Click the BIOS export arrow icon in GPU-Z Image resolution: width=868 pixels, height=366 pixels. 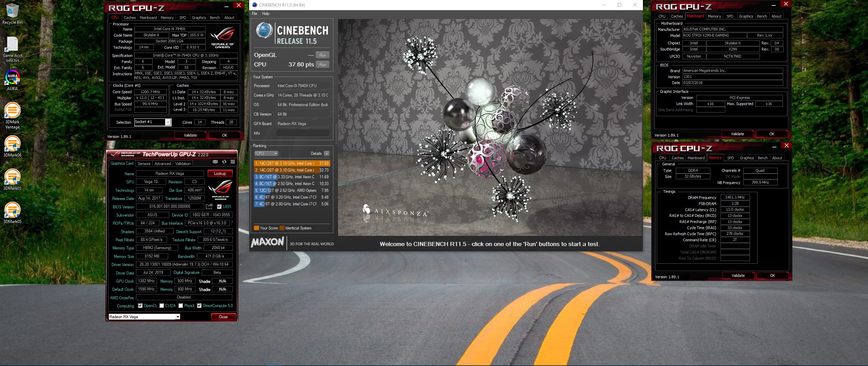(x=209, y=206)
